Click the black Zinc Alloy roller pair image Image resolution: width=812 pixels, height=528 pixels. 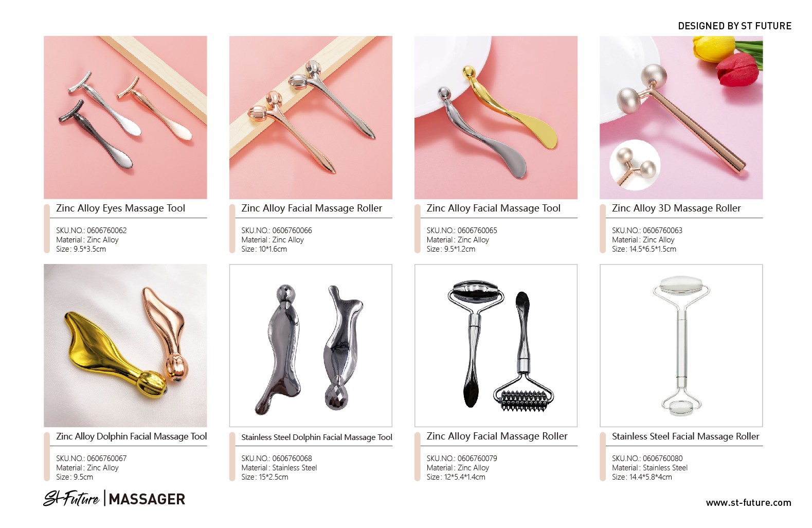coord(496,345)
